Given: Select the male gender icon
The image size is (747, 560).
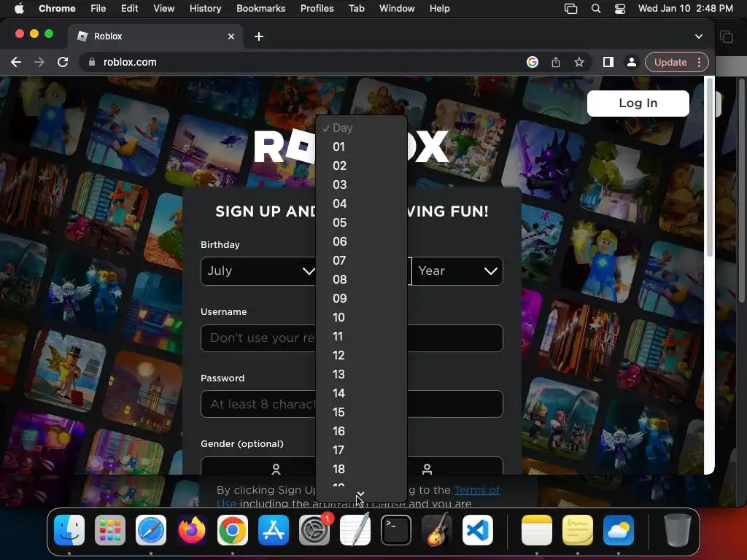Looking at the screenshot, I should (x=427, y=469).
